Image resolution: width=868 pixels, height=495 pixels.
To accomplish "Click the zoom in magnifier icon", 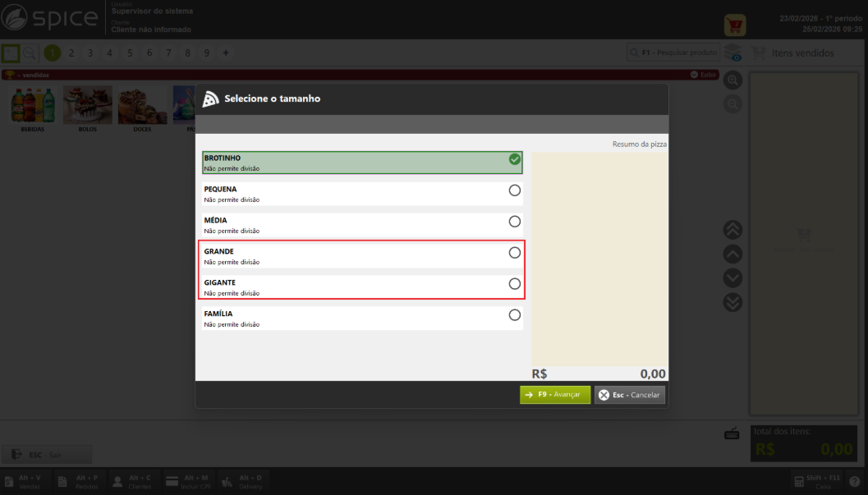I will point(733,80).
